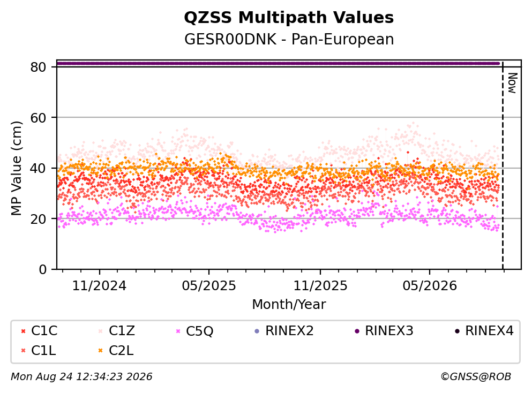The width and height of the screenshot is (532, 393).
Task: Click the 11/2024 x-axis tick label
Action: 100,286
